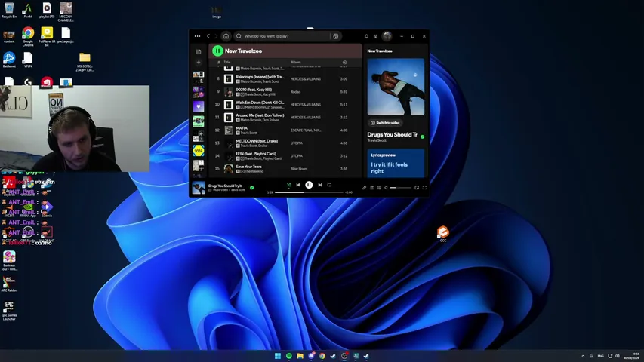Go back in Spotify navigation
This screenshot has width=644, height=362.
[208, 36]
